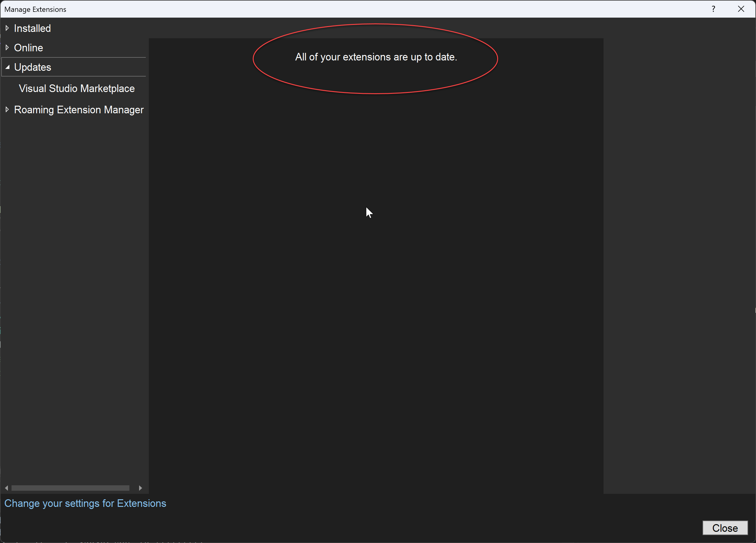The image size is (756, 543).
Task: Click the extensions up to date message
Action: click(x=376, y=57)
